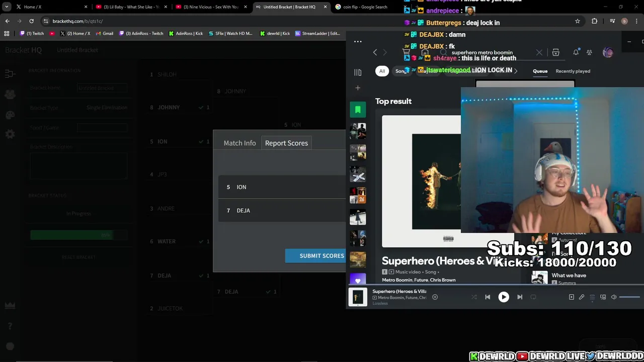Viewport: 644px width, 362px height.
Task: Open Spotify three-dot menu
Action: click(x=358, y=41)
